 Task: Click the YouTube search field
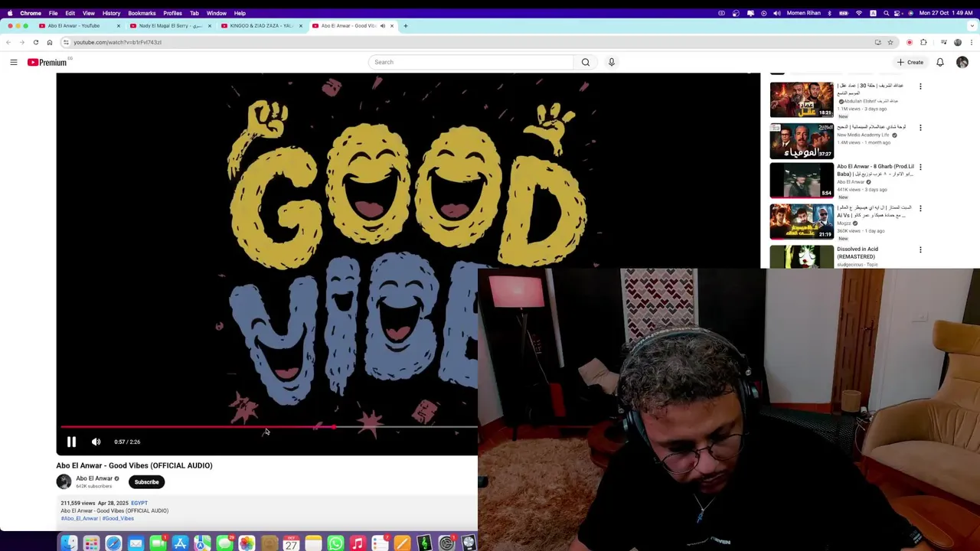pos(470,62)
